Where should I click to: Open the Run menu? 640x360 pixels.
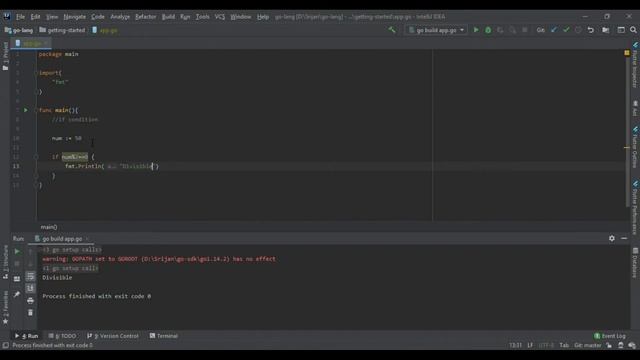coord(185,17)
